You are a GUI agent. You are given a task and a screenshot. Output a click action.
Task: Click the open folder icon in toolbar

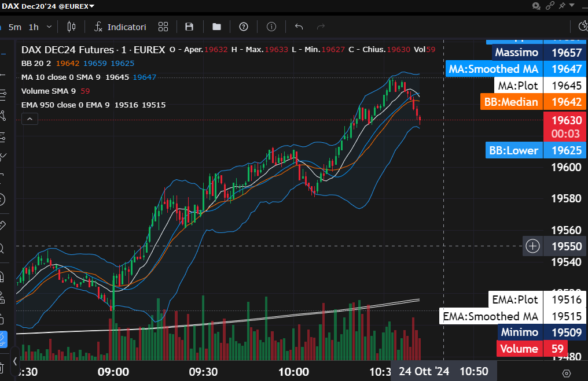pos(216,27)
